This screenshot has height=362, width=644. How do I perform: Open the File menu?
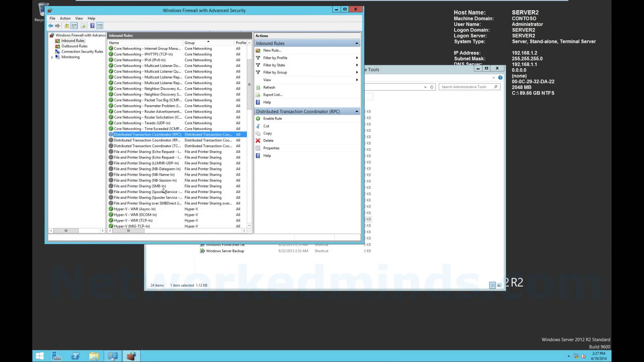[x=52, y=18]
